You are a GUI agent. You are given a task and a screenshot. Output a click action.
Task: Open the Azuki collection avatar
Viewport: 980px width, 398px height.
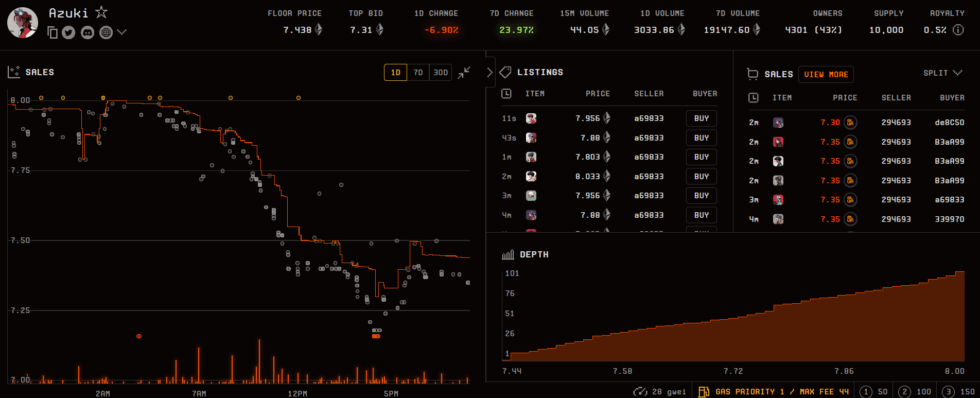(x=23, y=23)
